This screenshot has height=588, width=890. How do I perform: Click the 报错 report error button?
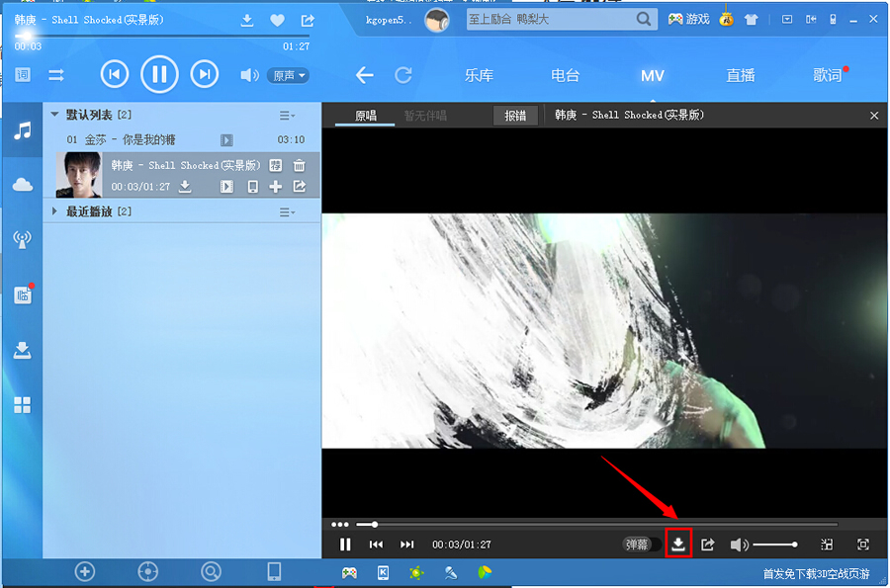click(515, 116)
